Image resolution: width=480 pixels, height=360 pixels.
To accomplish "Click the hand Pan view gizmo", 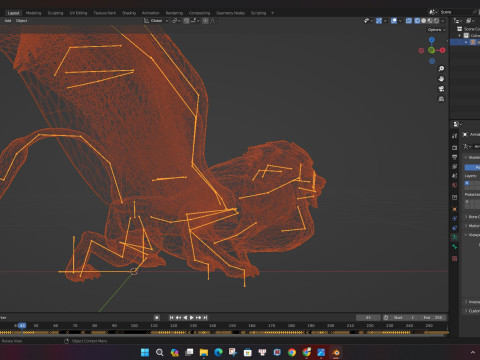I will pyautogui.click(x=441, y=79).
